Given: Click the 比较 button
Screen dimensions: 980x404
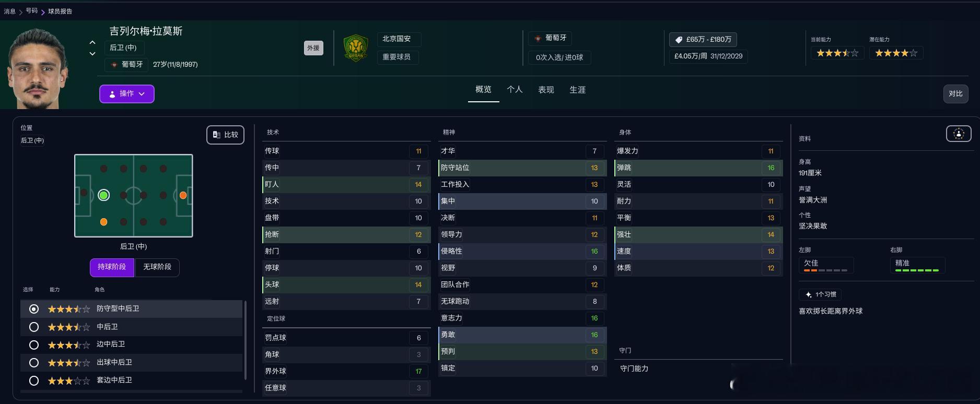Looking at the screenshot, I should (x=225, y=135).
